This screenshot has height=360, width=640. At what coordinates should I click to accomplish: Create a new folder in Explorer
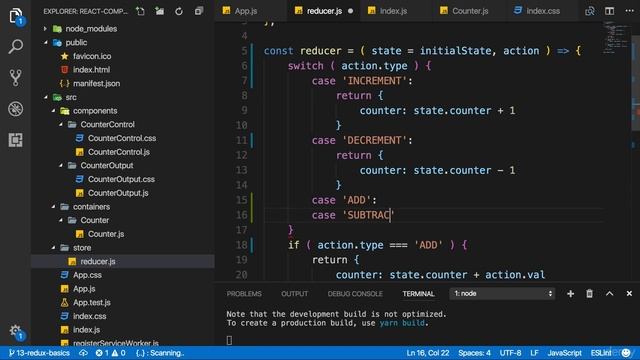click(160, 11)
